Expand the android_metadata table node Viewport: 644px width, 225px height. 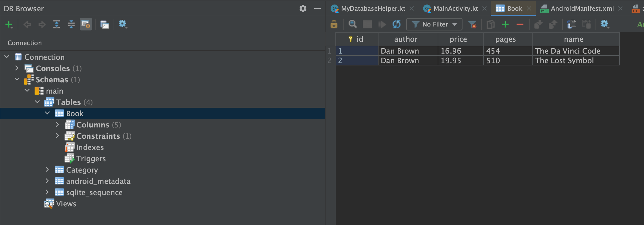47,181
